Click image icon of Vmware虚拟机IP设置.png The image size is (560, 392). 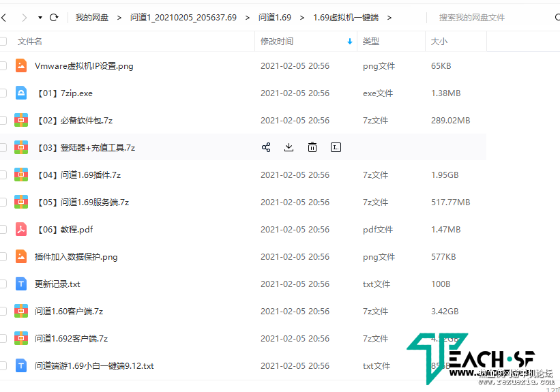point(21,65)
